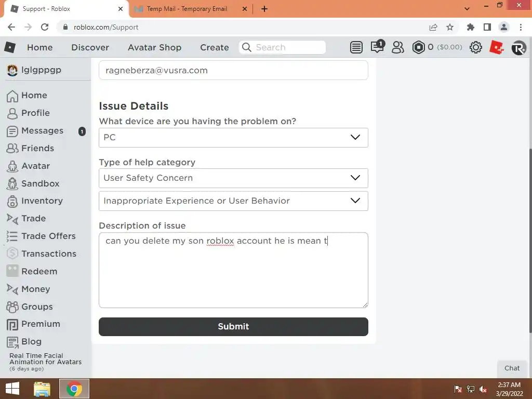
Task: Expand the device dropdown showing PC
Action: (233, 137)
